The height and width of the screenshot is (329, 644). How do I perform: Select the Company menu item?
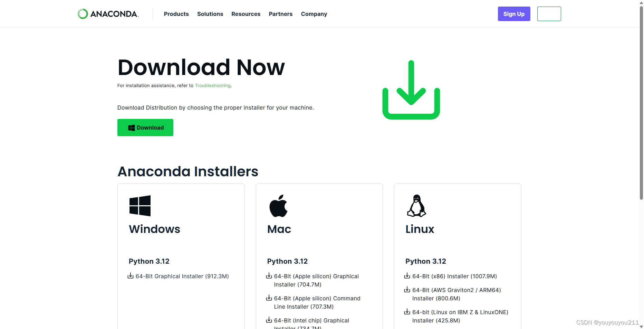tap(314, 14)
